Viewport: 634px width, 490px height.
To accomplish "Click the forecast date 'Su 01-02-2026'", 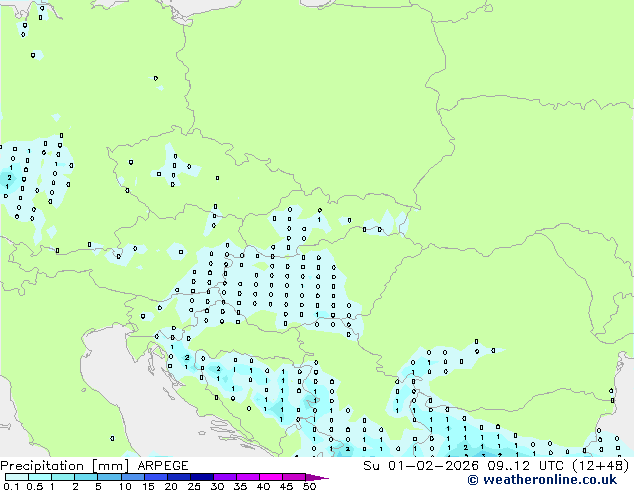I will [x=421, y=466].
